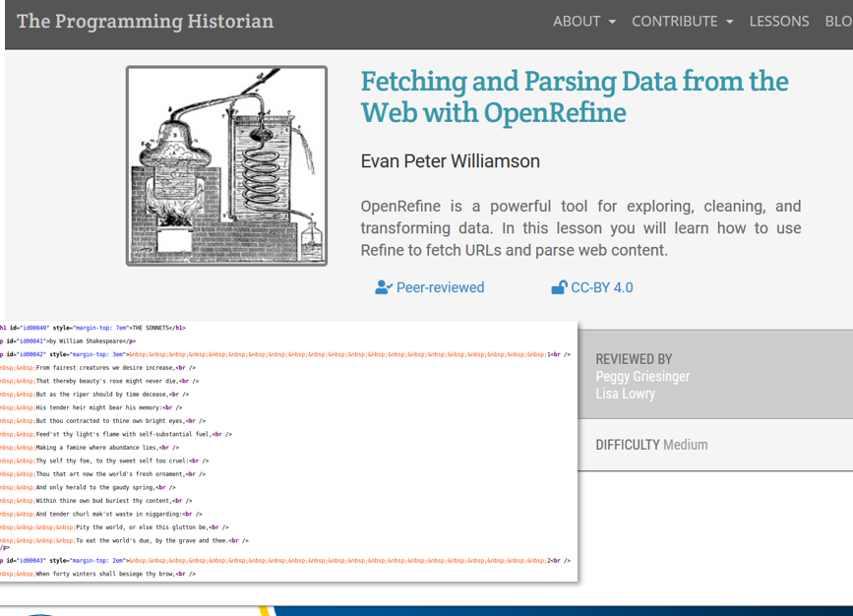Expand the ABOUT dropdown caret
The width and height of the screenshot is (853, 616).
612,22
